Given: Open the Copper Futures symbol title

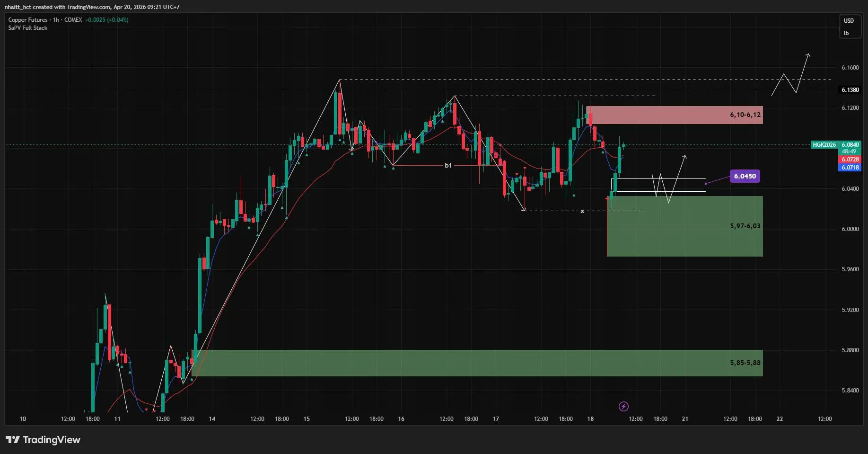Looking at the screenshot, I should [28, 20].
